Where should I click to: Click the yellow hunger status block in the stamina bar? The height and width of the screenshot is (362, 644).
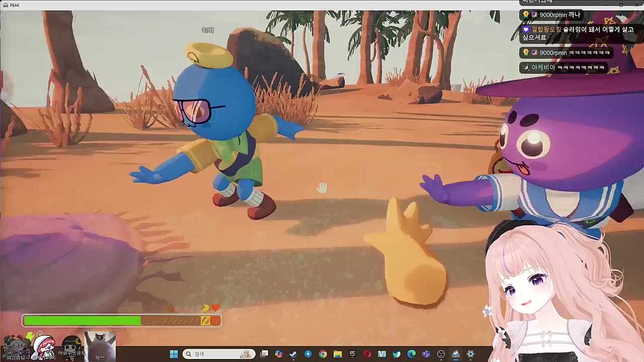click(205, 320)
